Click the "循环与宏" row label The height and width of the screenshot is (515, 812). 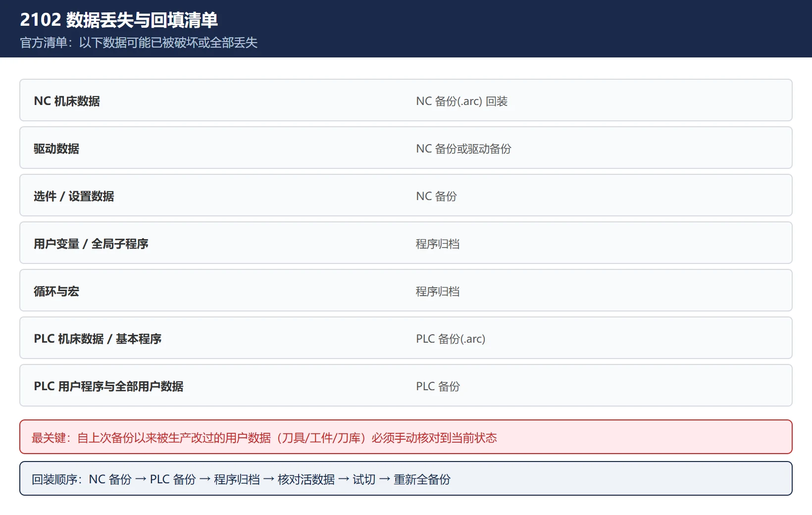56,291
